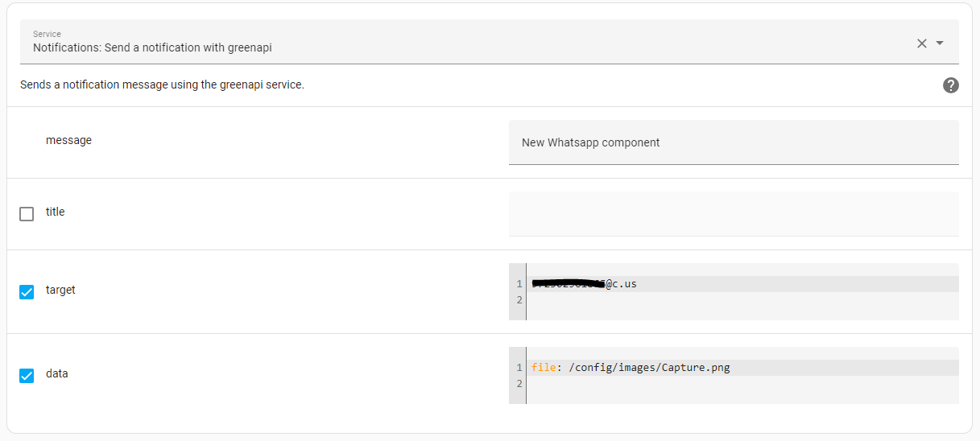
Task: Enable the title checkbox
Action: pyautogui.click(x=27, y=214)
